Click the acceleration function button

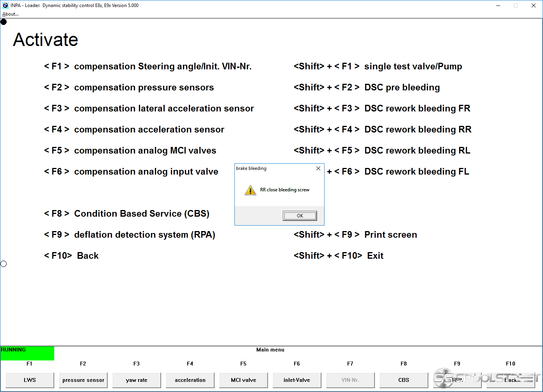pos(190,380)
